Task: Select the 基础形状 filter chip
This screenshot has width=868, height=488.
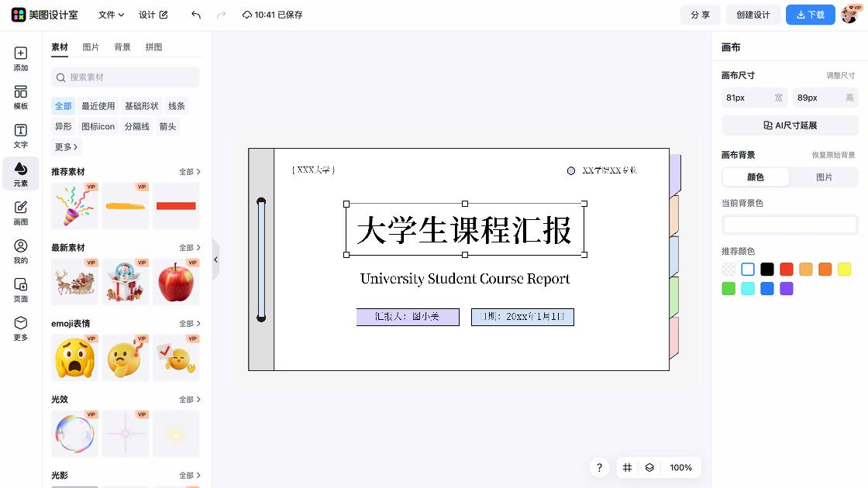Action: (x=141, y=106)
